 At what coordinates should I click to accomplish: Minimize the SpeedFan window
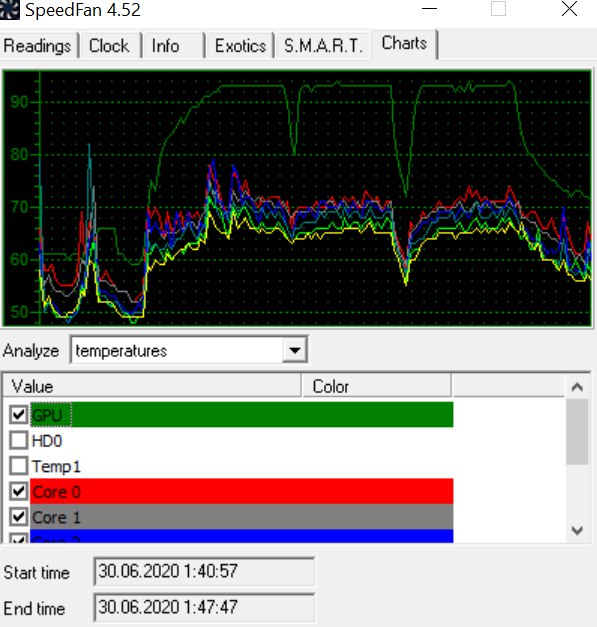pyautogui.click(x=429, y=9)
